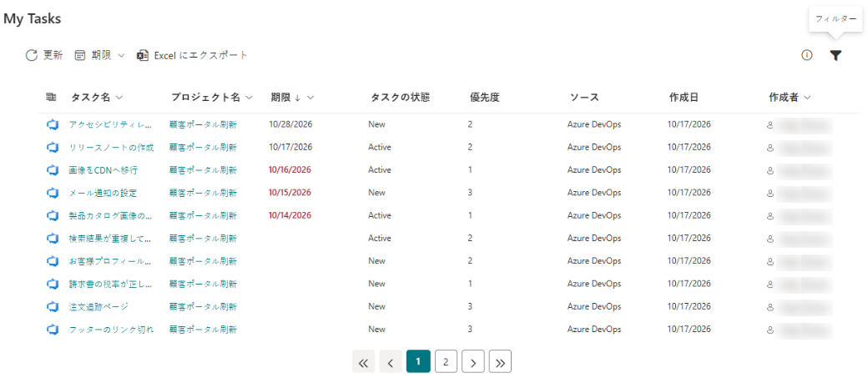Open the 請求書の税率が正し... task
This screenshot has width=868, height=388.
(x=110, y=284)
